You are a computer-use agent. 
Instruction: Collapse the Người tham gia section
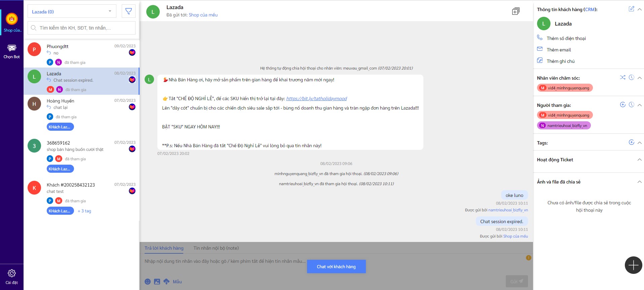[x=640, y=105]
